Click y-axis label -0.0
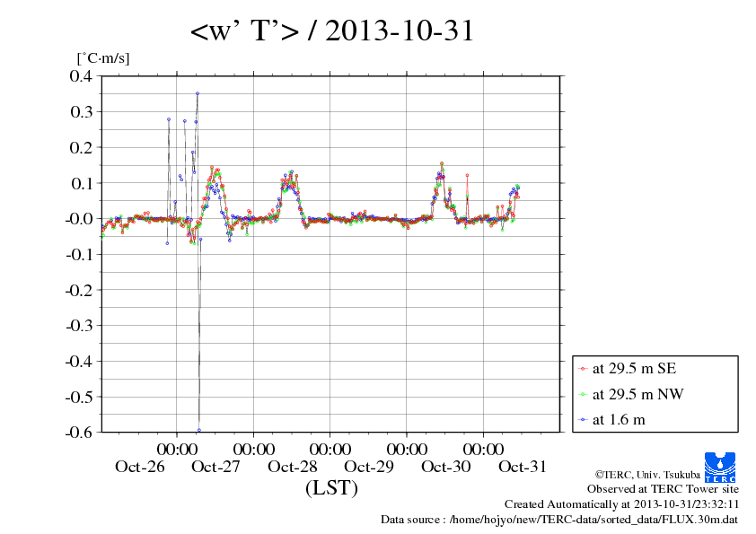Image resolution: width=756 pixels, height=534 pixels. [79, 219]
